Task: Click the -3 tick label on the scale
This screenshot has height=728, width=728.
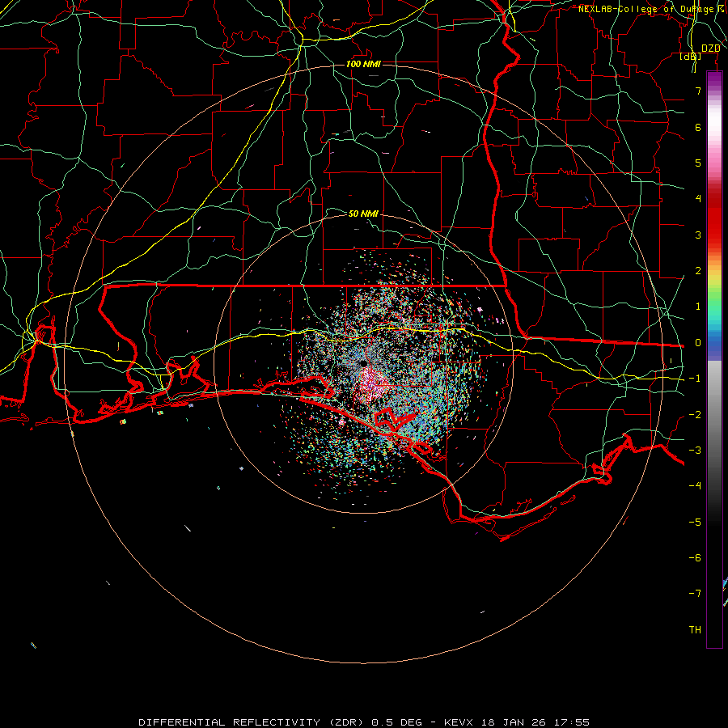Action: point(695,451)
